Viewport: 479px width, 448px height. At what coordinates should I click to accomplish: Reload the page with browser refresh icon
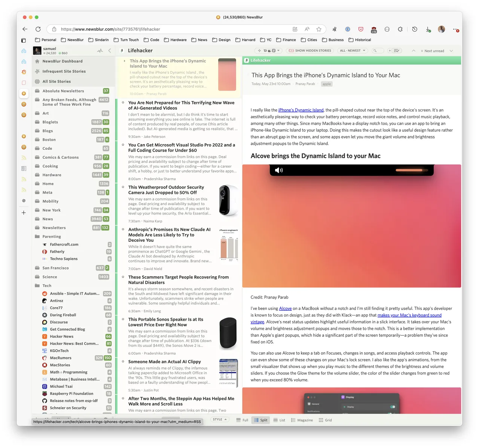[x=38, y=29]
